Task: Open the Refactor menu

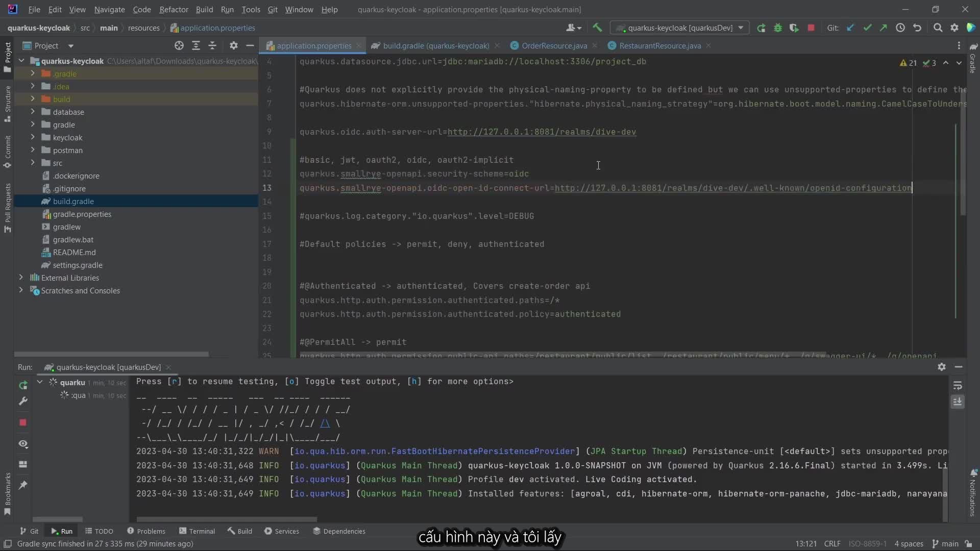Action: point(174,9)
